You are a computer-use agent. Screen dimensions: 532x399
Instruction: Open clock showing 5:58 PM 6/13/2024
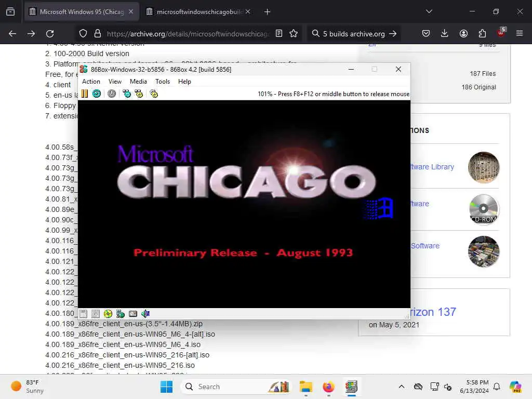pos(474,387)
